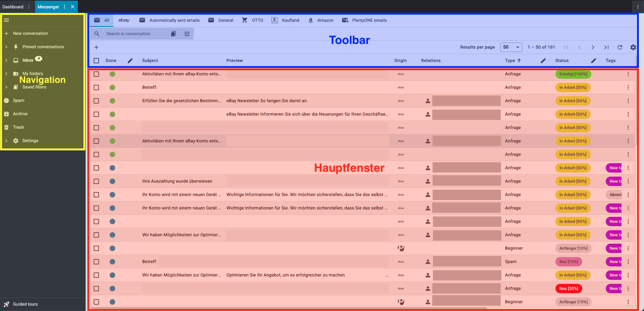This screenshot has height=311, width=644.
Task: Click the refresh icon in the toolbar
Action: pyautogui.click(x=620, y=47)
